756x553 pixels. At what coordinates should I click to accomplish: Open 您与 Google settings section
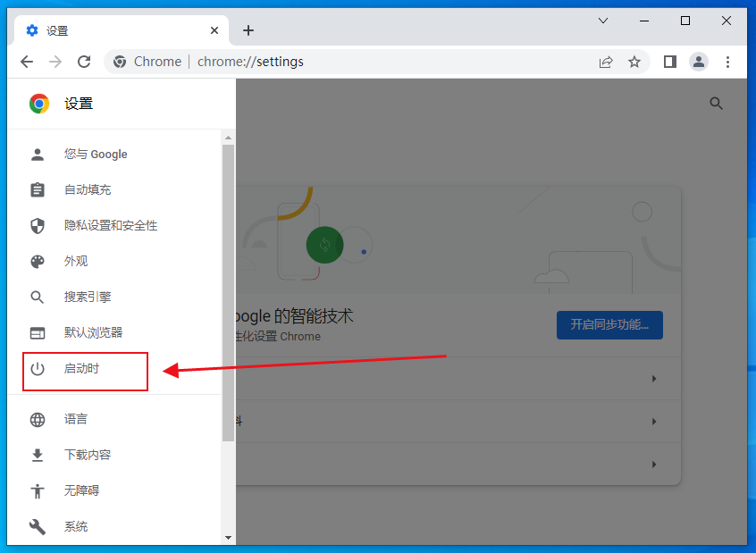[x=114, y=155]
